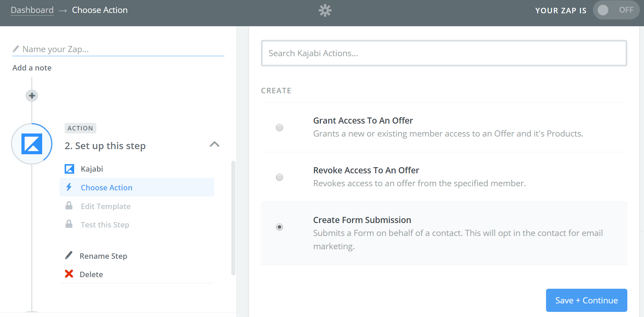Select Grant Access To An Offer radio button

[x=279, y=128]
